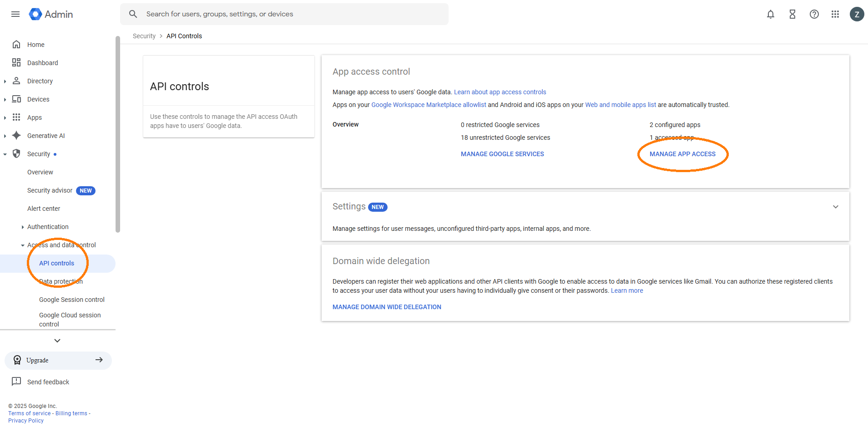Expand the Directory section arrow
The width and height of the screenshot is (868, 428).
(x=5, y=81)
